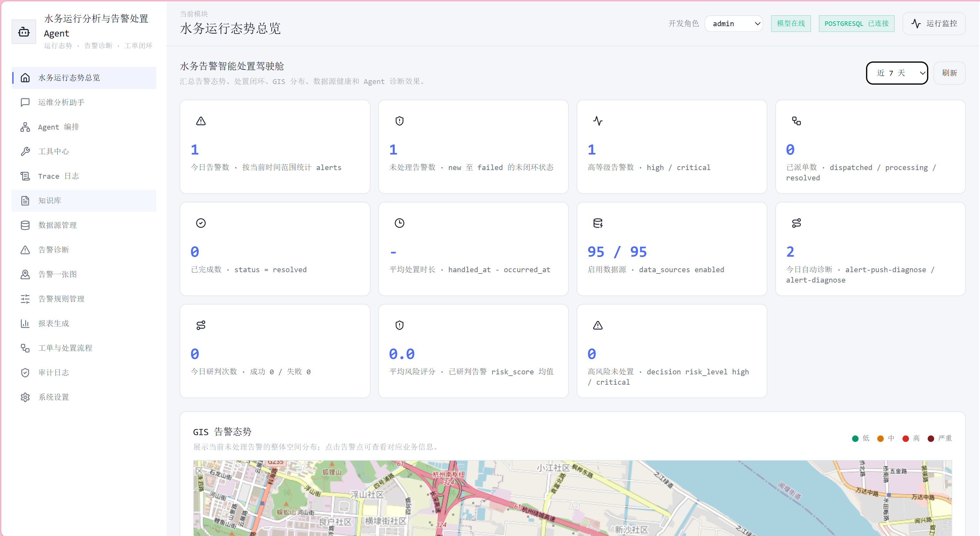Image resolution: width=980 pixels, height=536 pixels.
Task: Click the map pin icon for 告警一张图
Action: click(x=25, y=274)
